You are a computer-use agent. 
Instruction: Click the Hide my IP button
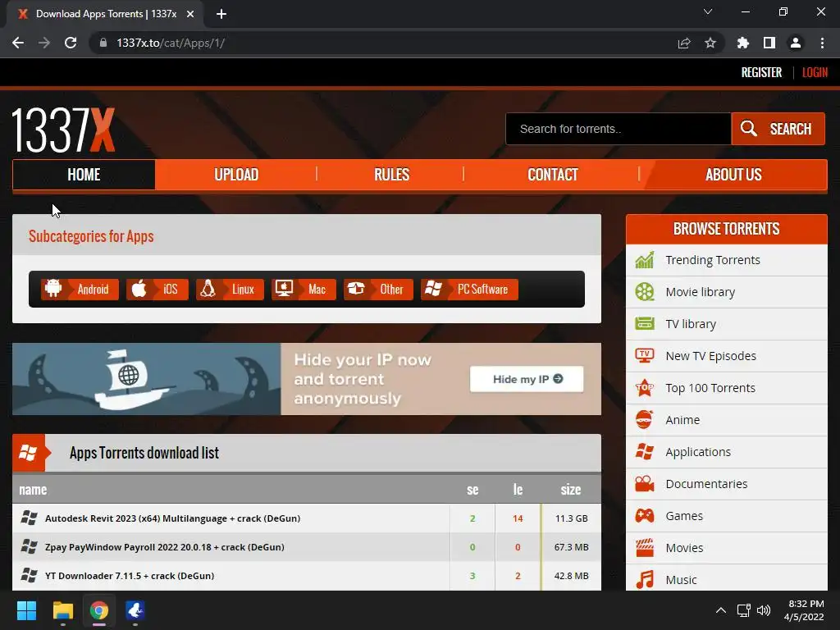[x=527, y=379]
